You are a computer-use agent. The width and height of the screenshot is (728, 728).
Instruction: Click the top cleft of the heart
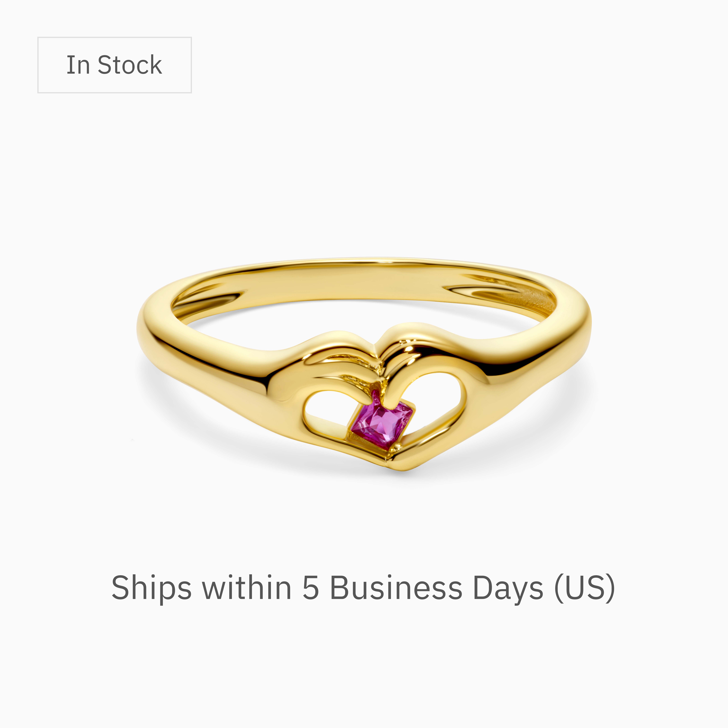coord(377,349)
